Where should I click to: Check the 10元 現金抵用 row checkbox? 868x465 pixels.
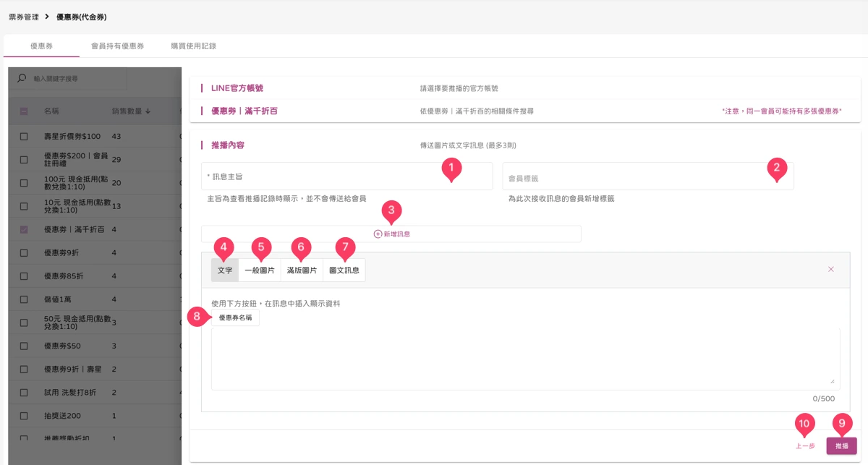tap(24, 206)
